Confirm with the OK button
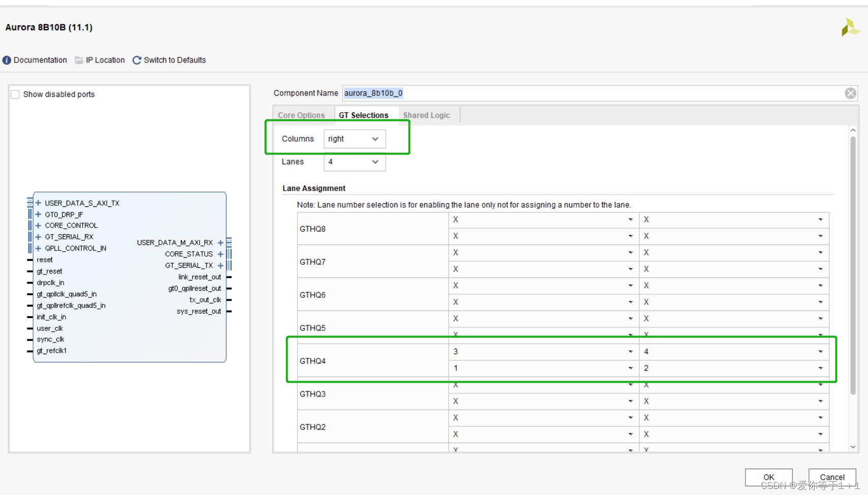868x495 pixels. (x=769, y=477)
